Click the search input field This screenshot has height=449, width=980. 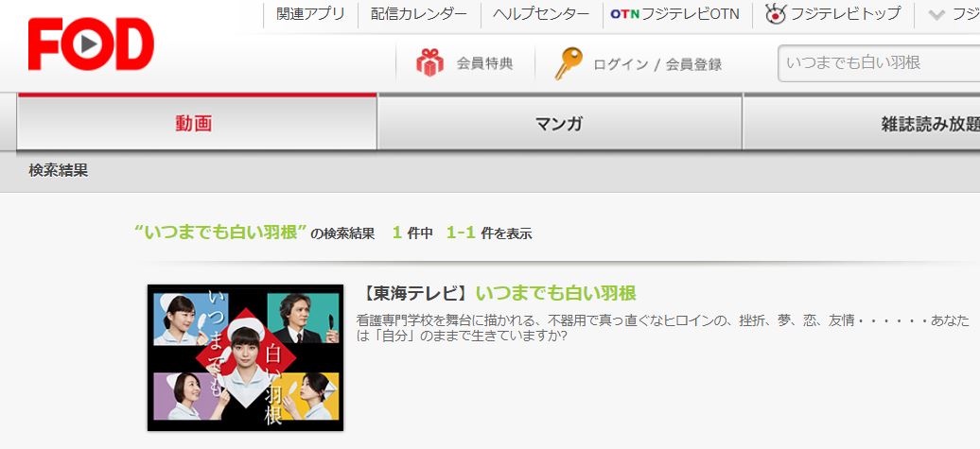coord(879,63)
